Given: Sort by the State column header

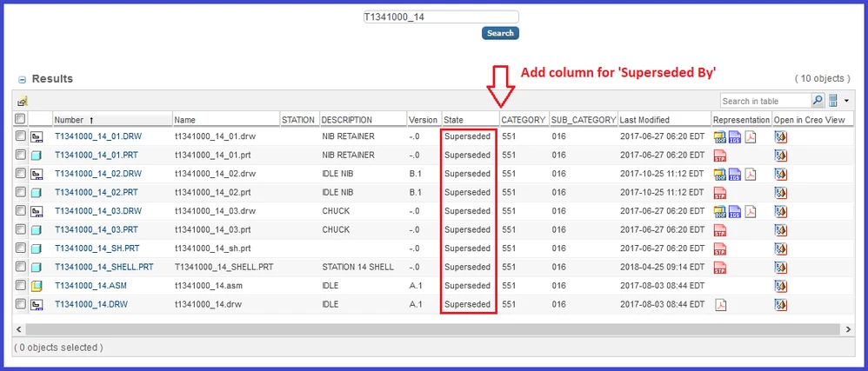Looking at the screenshot, I should [470, 119].
